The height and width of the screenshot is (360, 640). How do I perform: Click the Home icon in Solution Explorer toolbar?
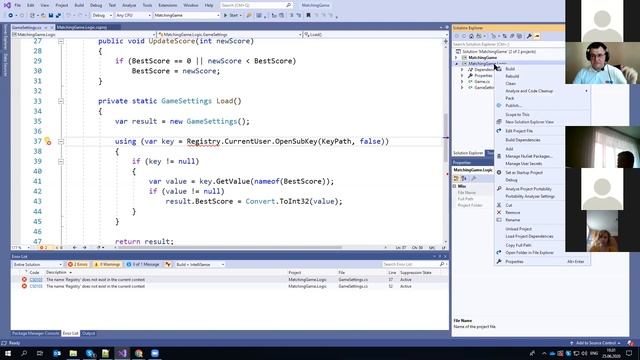(x=471, y=36)
